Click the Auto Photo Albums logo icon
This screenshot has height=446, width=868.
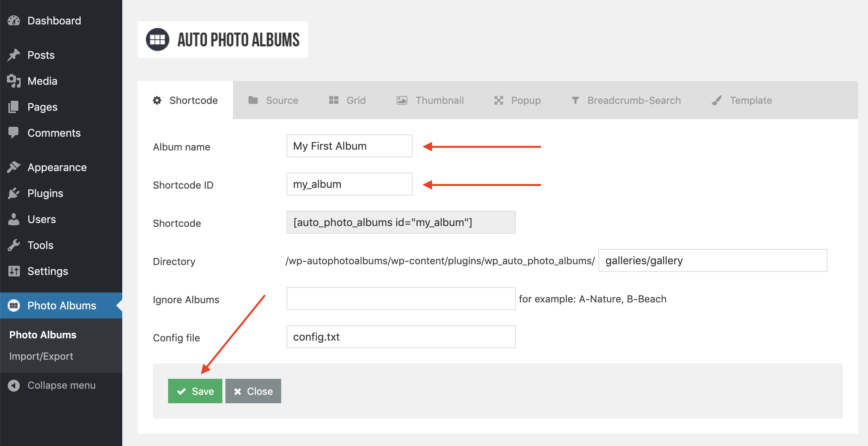(157, 40)
